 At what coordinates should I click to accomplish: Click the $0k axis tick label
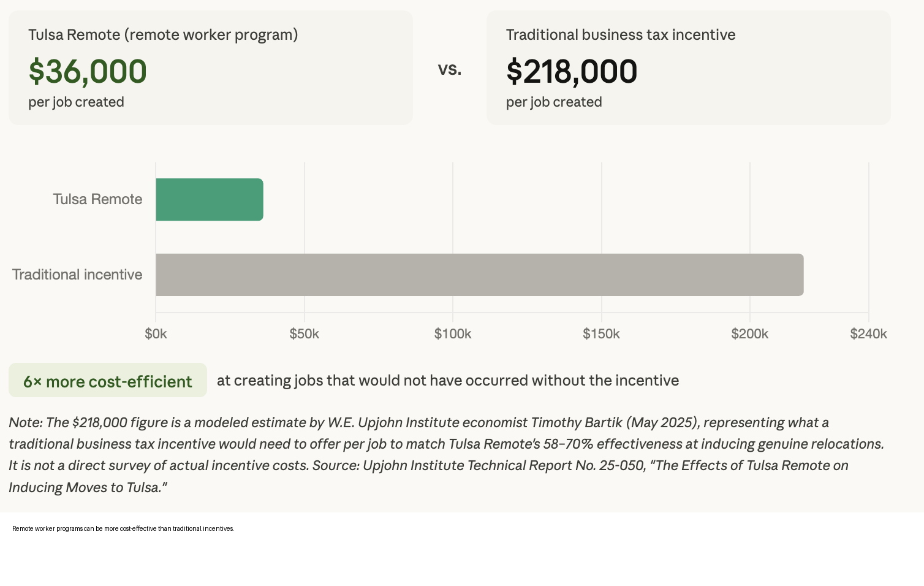(x=156, y=334)
